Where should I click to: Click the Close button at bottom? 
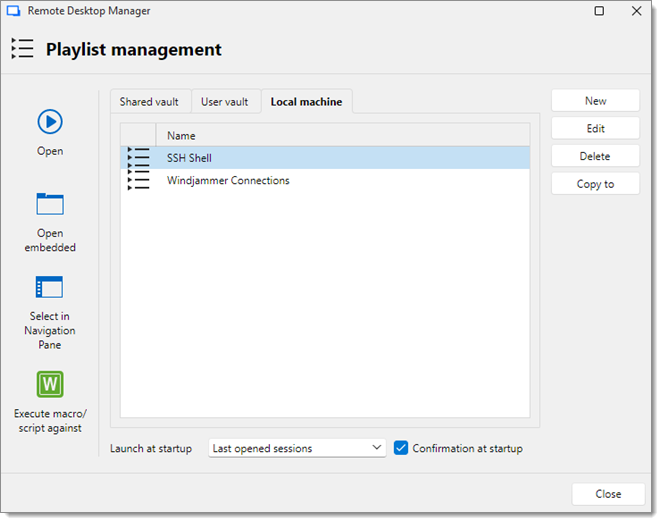pos(608,494)
